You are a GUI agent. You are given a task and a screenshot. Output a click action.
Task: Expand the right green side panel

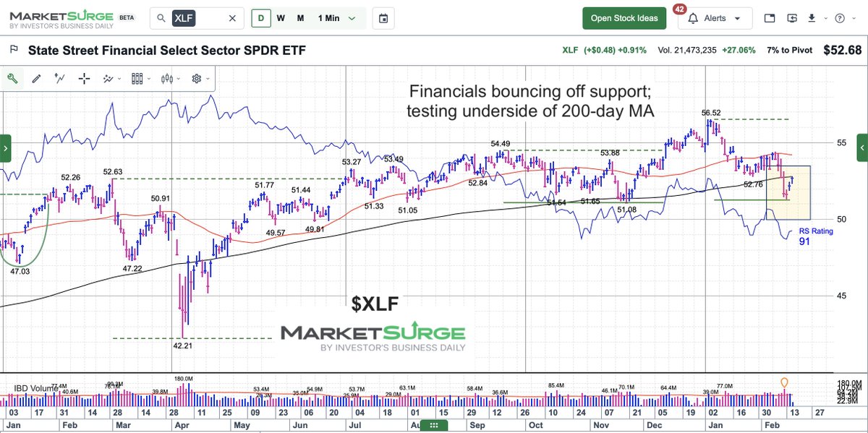click(861, 148)
